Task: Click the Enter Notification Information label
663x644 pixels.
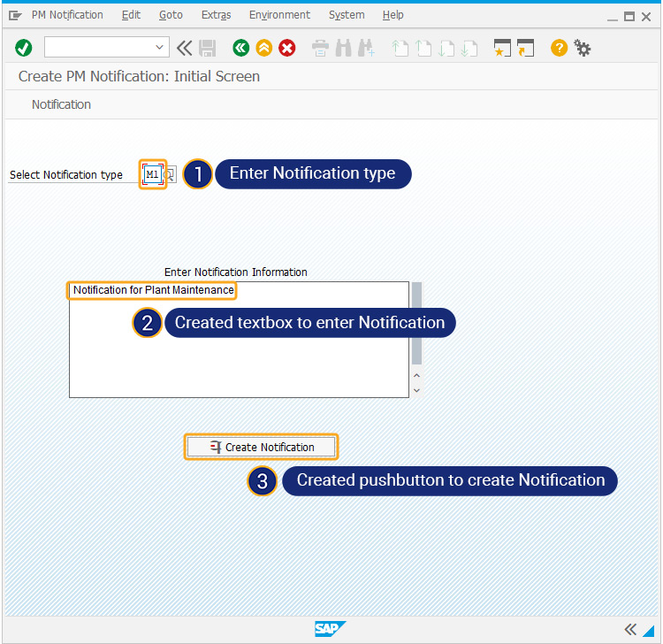Action: [x=235, y=272]
